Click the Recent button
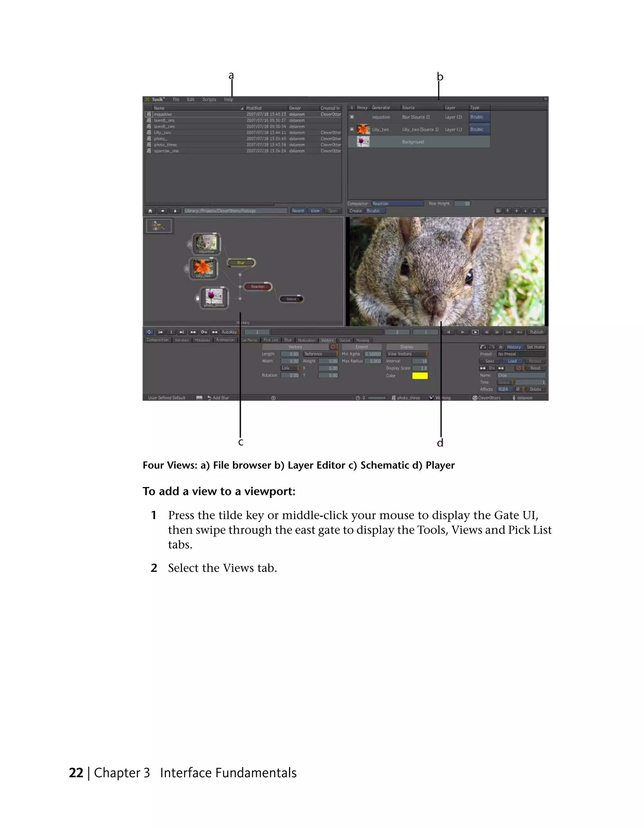This screenshot has width=644, height=828. tap(298, 211)
